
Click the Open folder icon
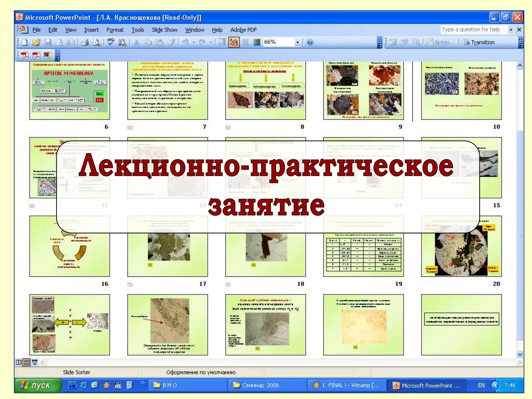click(36, 42)
